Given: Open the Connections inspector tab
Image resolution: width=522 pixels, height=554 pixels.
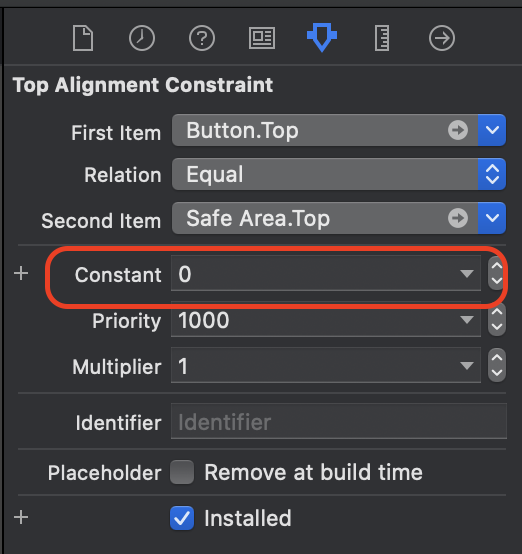Looking at the screenshot, I should [442, 38].
